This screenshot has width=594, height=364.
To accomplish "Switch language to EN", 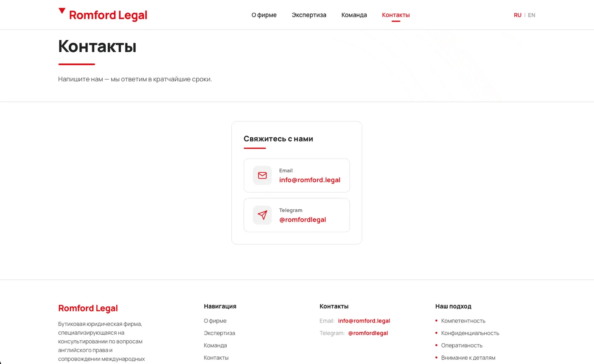I will coord(532,15).
